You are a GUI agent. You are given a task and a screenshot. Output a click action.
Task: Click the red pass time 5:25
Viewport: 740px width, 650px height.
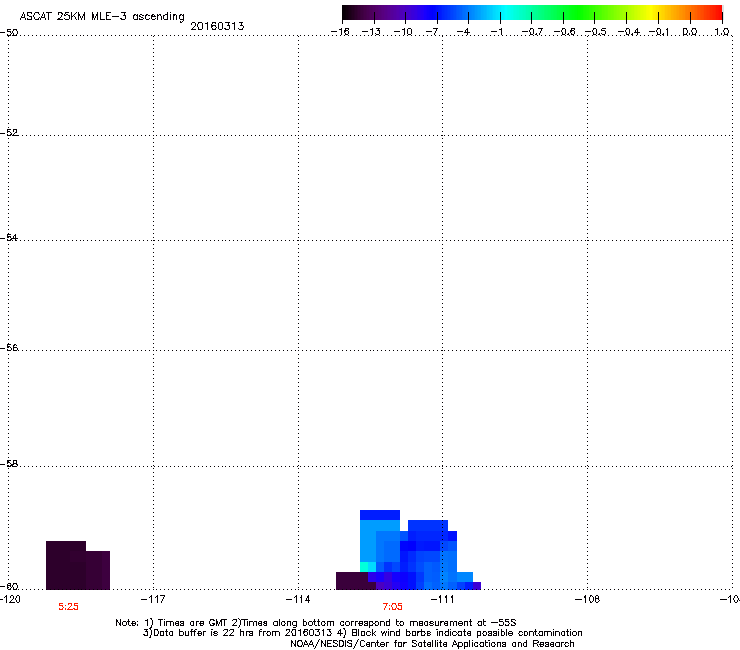click(x=68, y=607)
